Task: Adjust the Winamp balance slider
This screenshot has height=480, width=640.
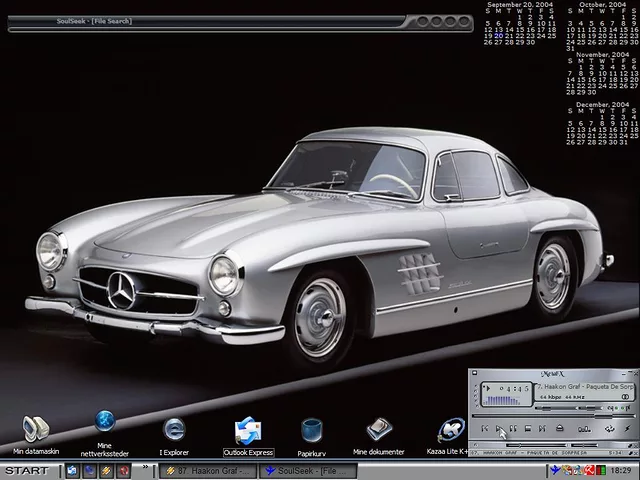Action: [x=591, y=408]
